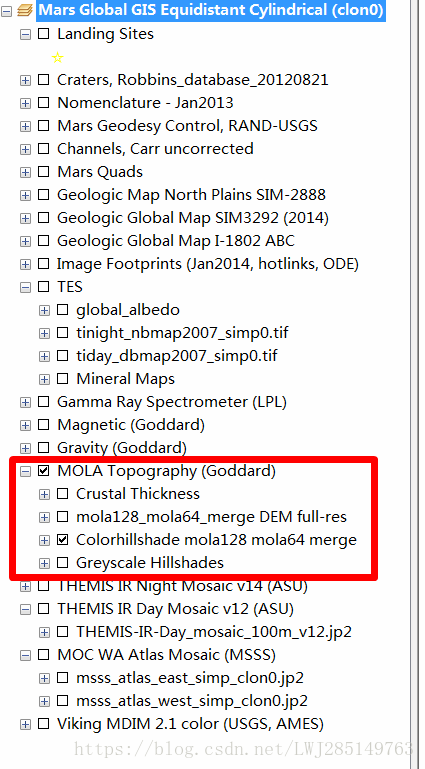Select mola128_mola64_merge DEM full-res layer name
Viewport: 425px width, 769px height.
[x=212, y=518]
